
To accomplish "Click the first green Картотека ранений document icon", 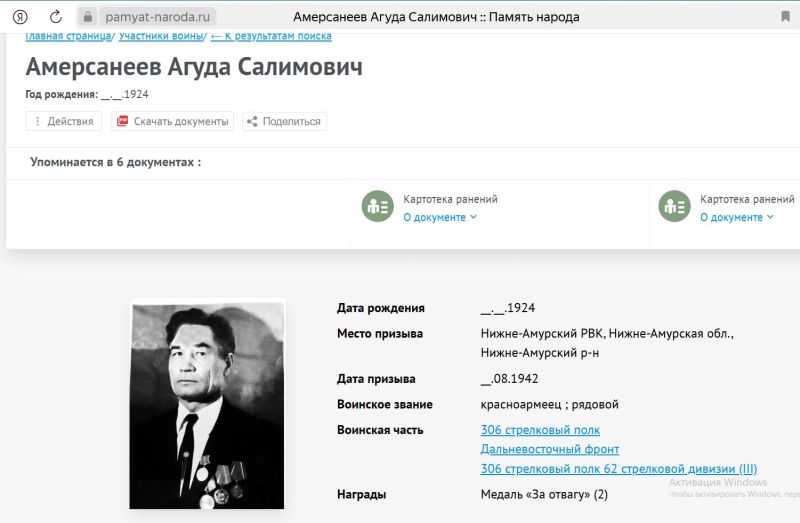I will [x=377, y=206].
